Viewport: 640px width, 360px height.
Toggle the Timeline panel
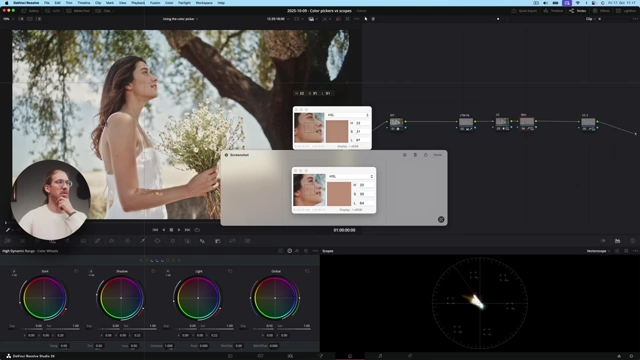click(554, 11)
